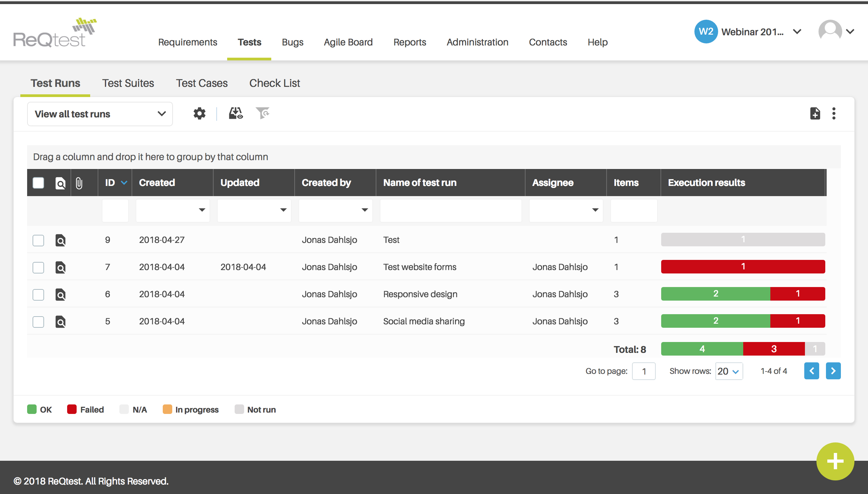The image size is (868, 494).
Task: Toggle the checkbox for test run 6
Action: (38, 293)
